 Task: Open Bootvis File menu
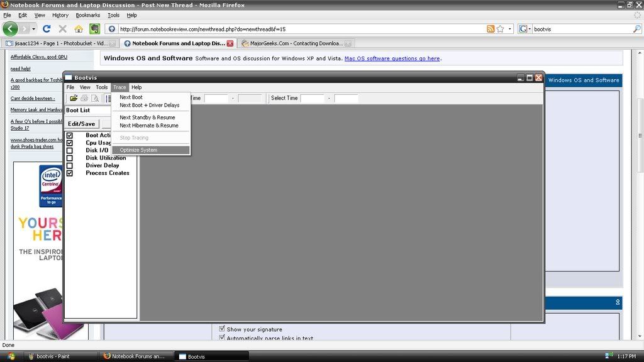click(70, 87)
